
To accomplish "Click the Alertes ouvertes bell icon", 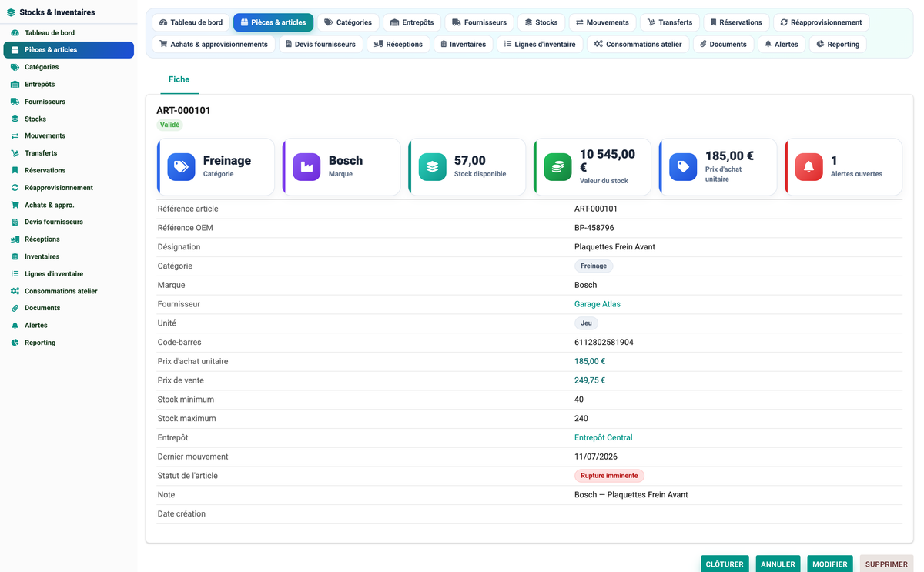I will point(808,167).
